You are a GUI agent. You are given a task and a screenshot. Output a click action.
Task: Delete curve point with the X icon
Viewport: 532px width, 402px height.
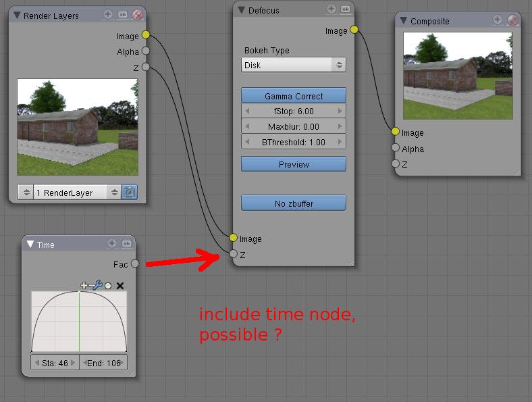119,286
